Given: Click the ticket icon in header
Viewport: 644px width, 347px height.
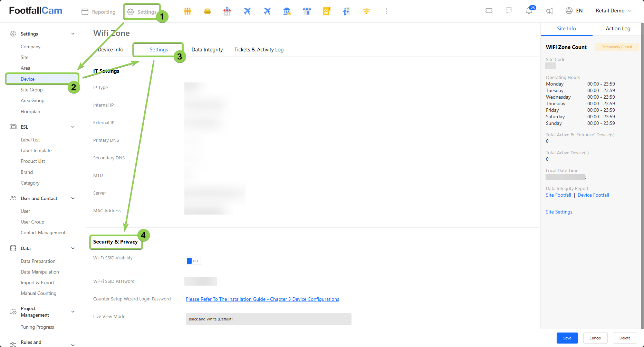Looking at the screenshot, I should (489, 11).
